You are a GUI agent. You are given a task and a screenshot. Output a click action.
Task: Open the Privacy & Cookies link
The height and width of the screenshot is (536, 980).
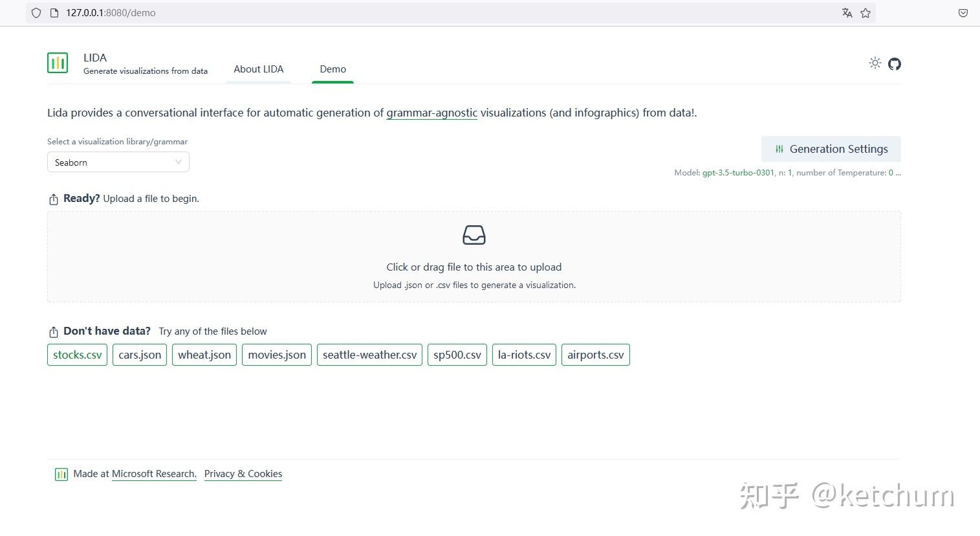[243, 474]
